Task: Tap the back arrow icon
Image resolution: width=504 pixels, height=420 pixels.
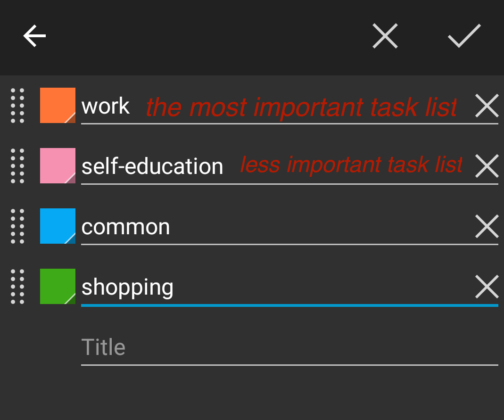Action: (x=34, y=36)
